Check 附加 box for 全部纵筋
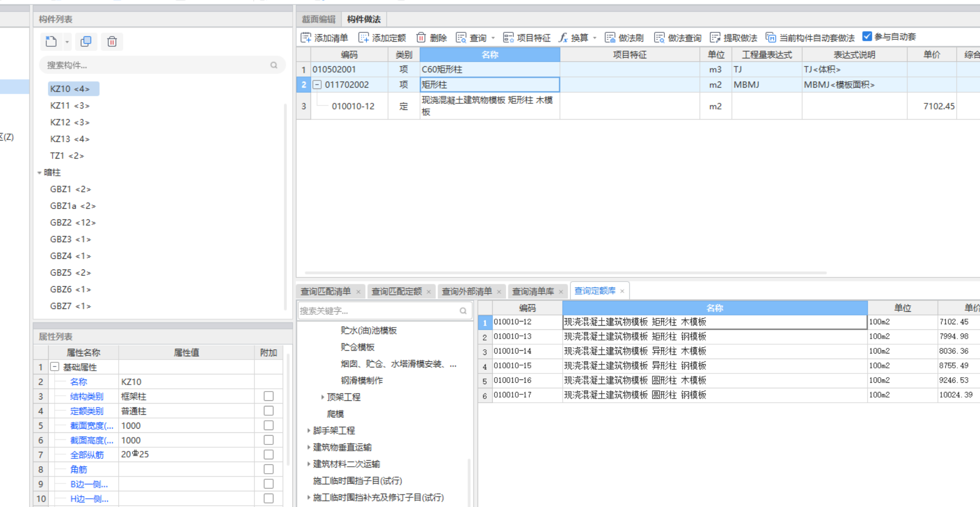 point(268,455)
